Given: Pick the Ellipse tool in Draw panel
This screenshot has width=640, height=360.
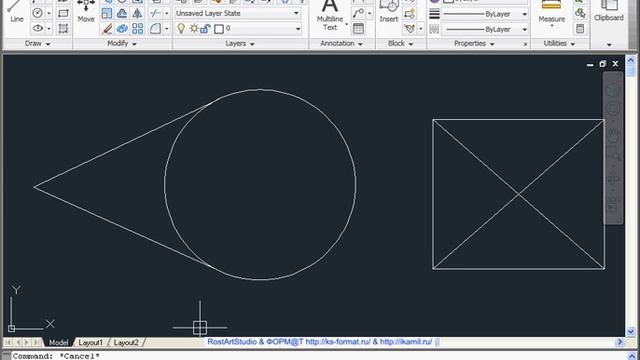Looking at the screenshot, I should pos(37,29).
